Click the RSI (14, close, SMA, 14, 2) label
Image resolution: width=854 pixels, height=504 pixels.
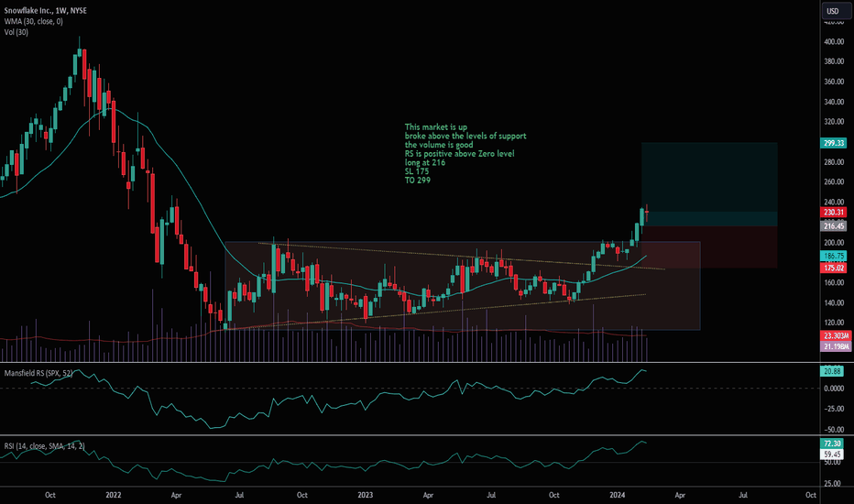45,446
